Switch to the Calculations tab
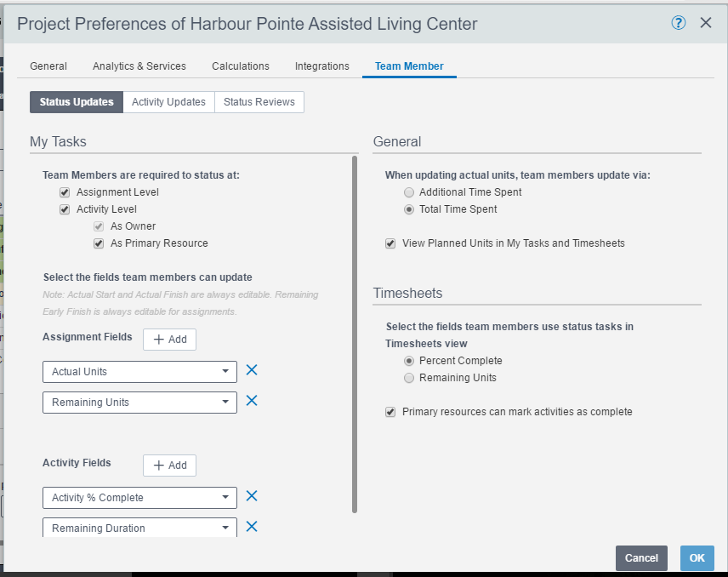 tap(241, 66)
